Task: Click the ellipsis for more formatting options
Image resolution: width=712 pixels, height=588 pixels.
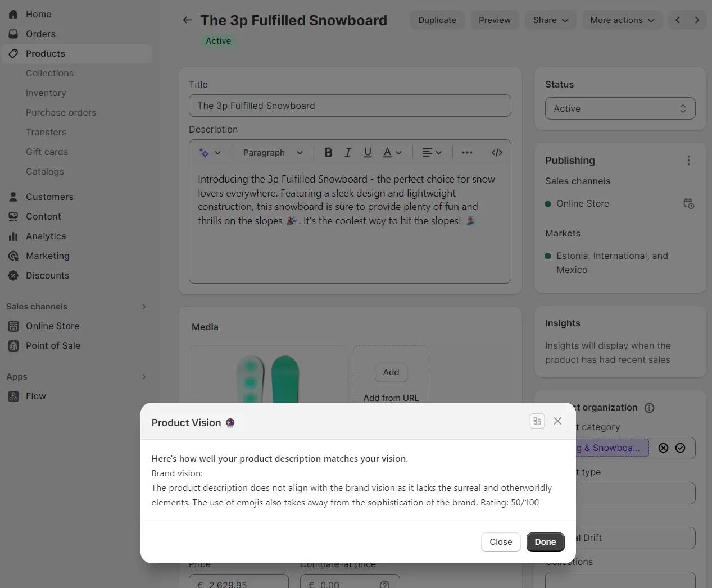Action: click(x=467, y=152)
